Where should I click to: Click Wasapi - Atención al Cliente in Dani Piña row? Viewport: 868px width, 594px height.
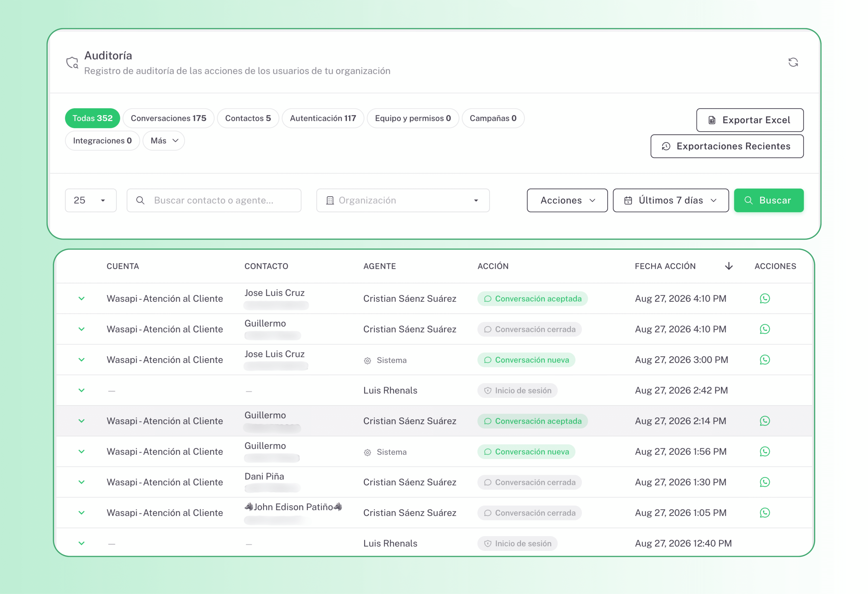[x=165, y=482]
